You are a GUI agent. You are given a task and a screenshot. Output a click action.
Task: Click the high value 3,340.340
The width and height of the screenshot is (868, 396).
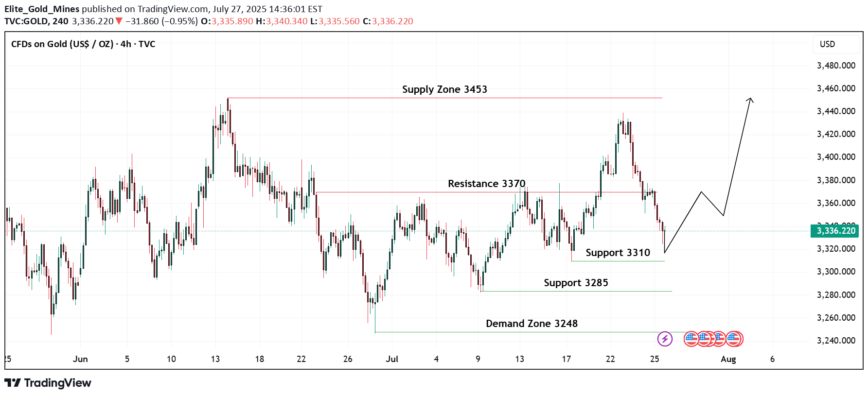pos(286,21)
